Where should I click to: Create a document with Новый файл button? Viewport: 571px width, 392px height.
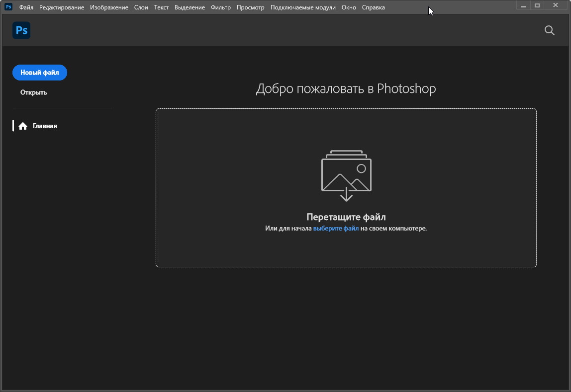(40, 73)
